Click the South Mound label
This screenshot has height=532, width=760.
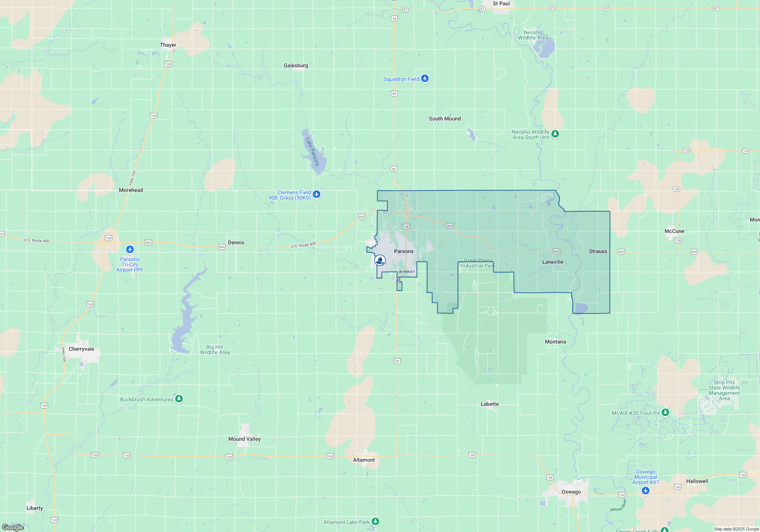tap(445, 119)
